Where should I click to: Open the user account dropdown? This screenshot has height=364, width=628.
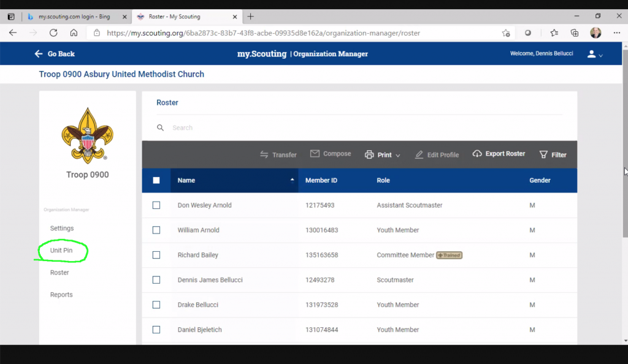(595, 54)
